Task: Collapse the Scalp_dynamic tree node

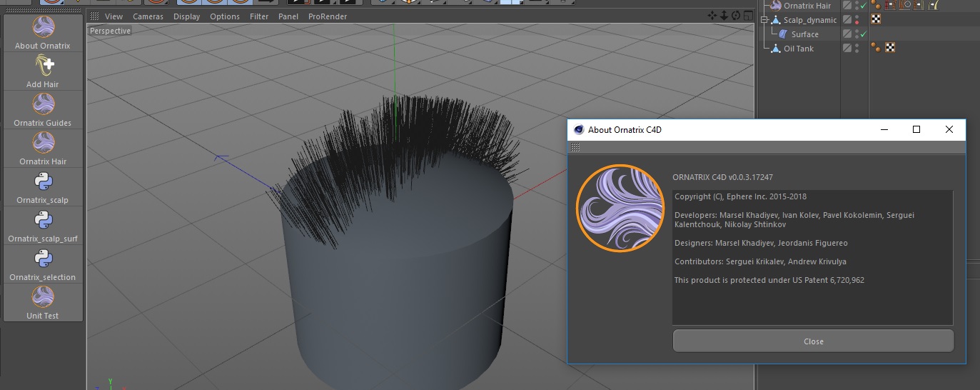Action: pyautogui.click(x=764, y=20)
